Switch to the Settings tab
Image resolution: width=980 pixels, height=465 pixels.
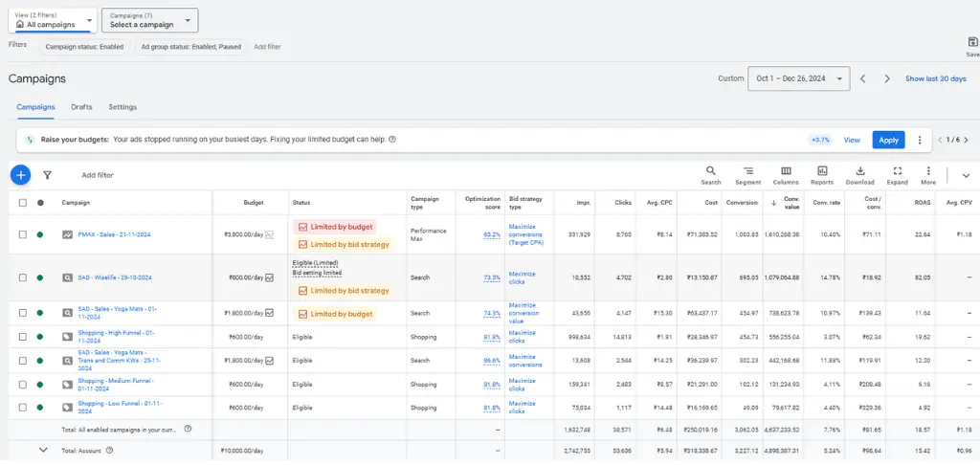[122, 107]
